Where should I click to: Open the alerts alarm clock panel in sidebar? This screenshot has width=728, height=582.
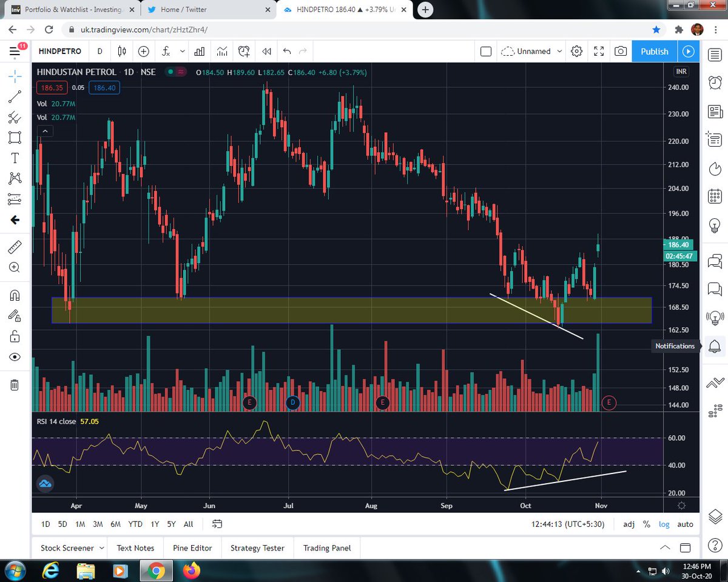pyautogui.click(x=715, y=82)
